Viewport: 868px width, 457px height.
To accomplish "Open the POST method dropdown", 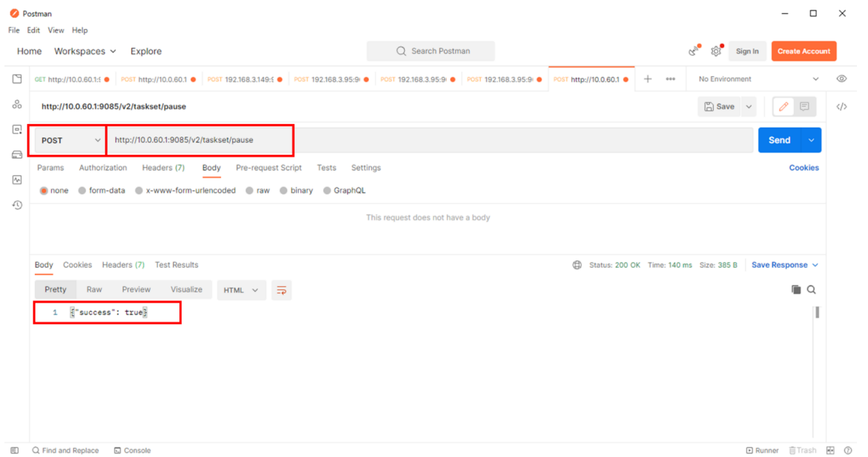I will click(70, 140).
